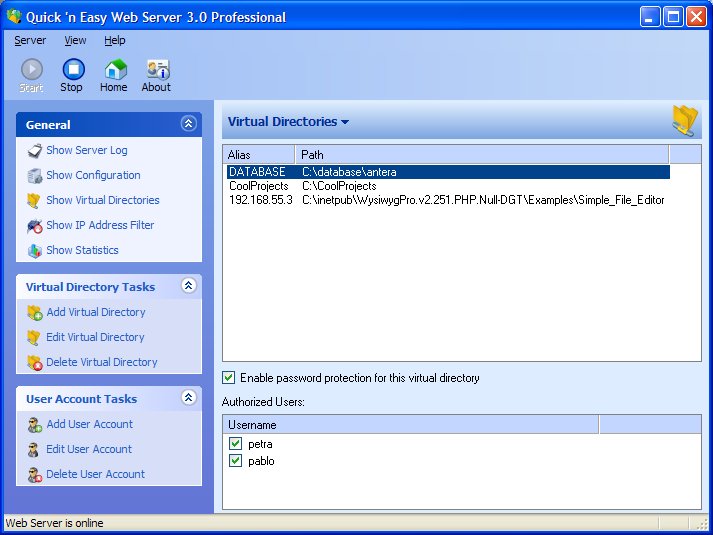This screenshot has width=713, height=535.
Task: Click the Edit Virtual Directory link
Action: click(95, 337)
